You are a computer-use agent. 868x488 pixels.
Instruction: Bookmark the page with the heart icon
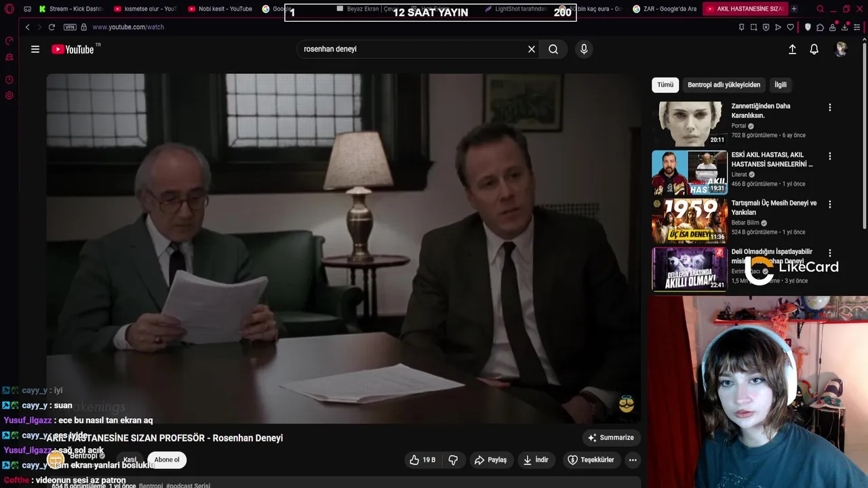coord(791,27)
